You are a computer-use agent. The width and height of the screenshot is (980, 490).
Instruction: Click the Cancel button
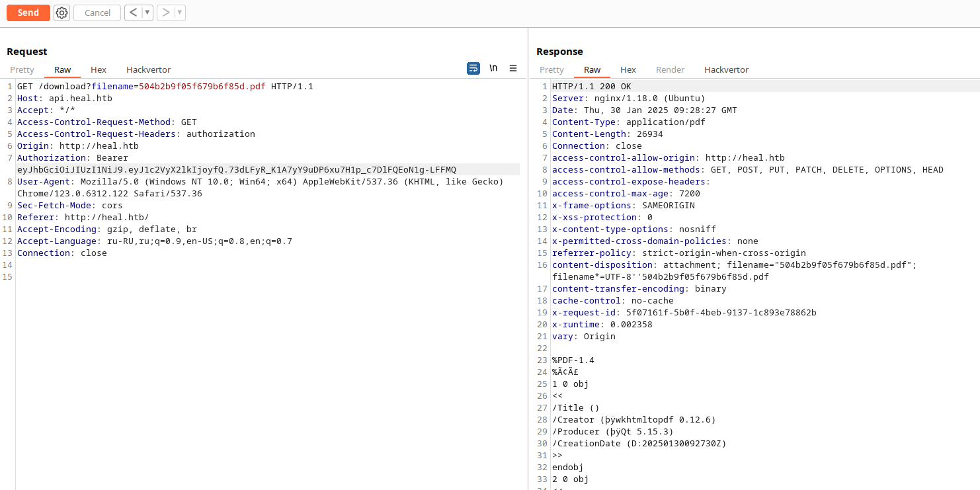(97, 13)
